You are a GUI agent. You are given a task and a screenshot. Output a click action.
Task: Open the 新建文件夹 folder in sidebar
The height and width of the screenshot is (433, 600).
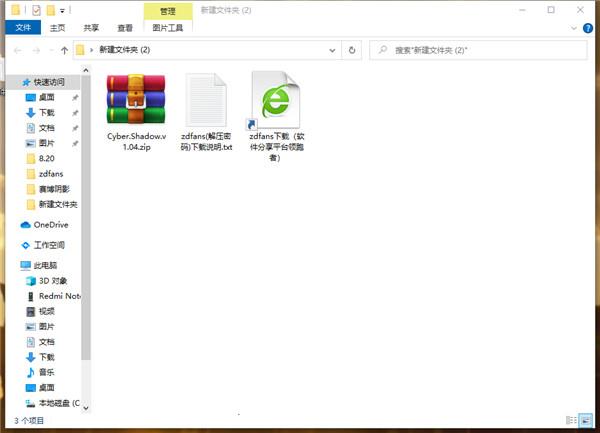(58, 204)
